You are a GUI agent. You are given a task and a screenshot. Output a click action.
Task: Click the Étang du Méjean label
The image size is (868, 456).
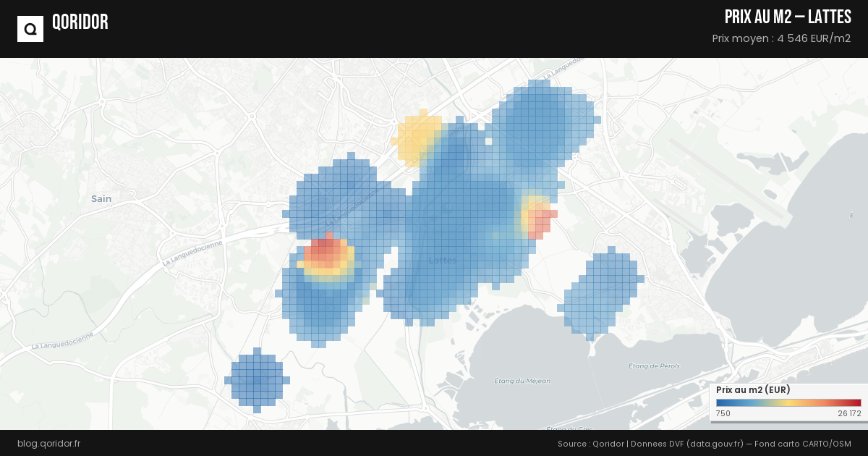(x=522, y=381)
